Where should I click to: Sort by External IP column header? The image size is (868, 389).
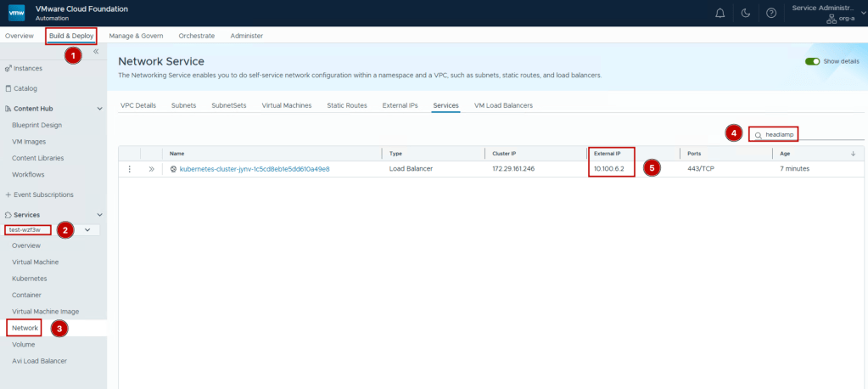[608, 154]
